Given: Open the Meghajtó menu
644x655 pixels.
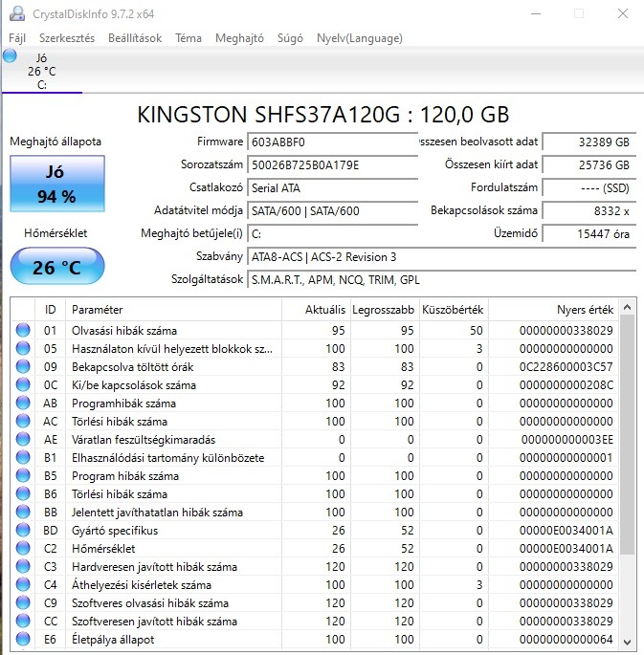Looking at the screenshot, I should click(239, 38).
